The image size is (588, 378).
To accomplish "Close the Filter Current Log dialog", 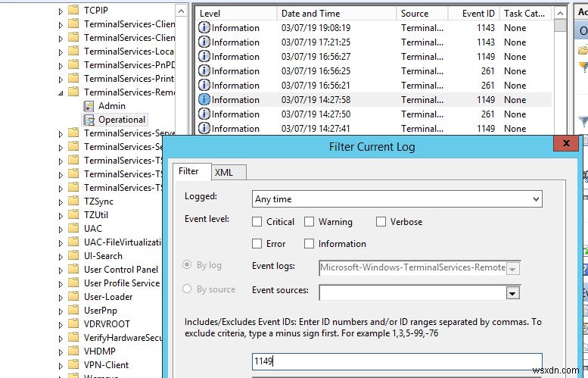I will pos(566,143).
